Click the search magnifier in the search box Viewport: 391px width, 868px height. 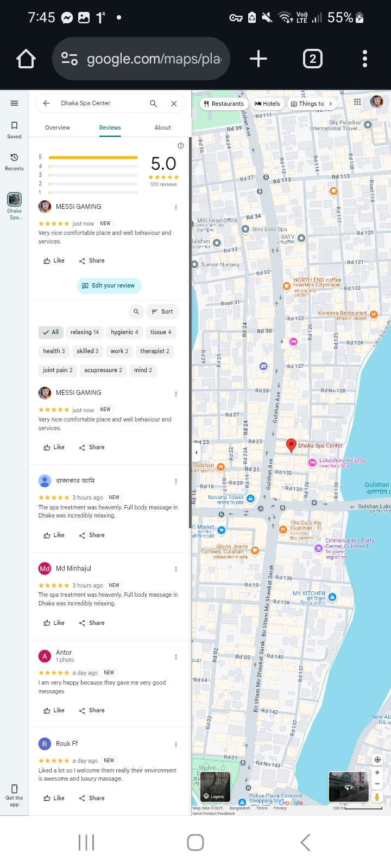pos(154,104)
